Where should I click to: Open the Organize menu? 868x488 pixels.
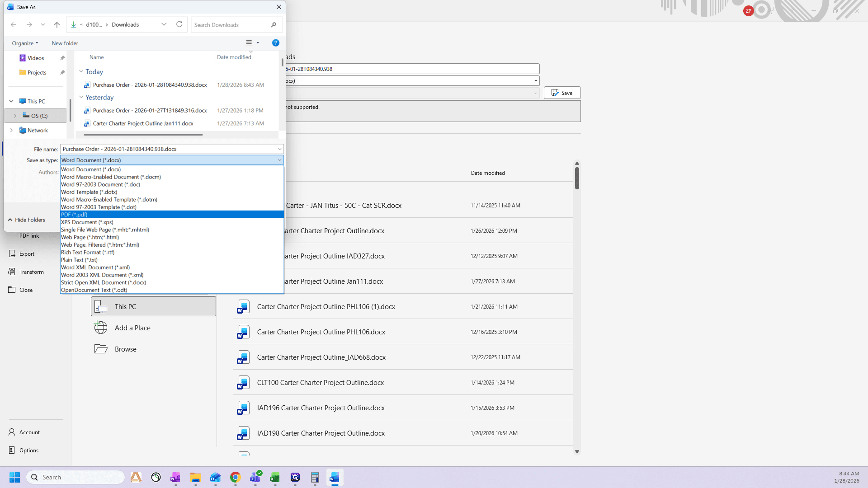pyautogui.click(x=25, y=43)
